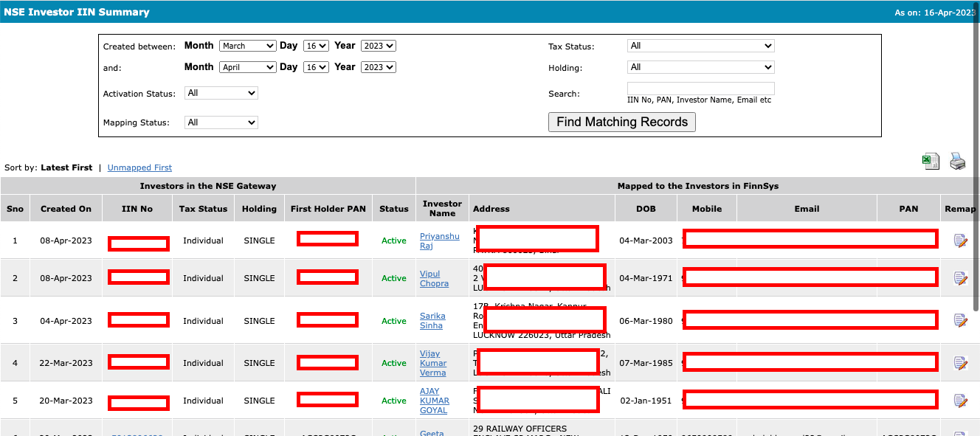Screen dimensions: 980x436
Task: Open the Day dropdown beside the April month
Action: pyautogui.click(x=316, y=67)
